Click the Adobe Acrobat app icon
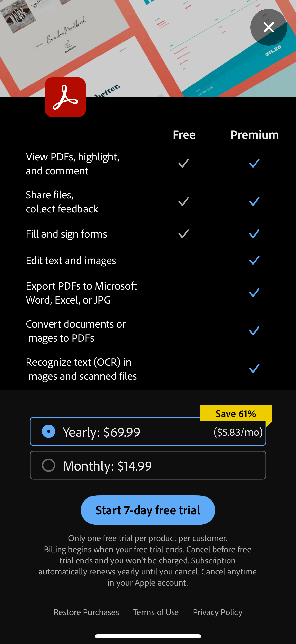The width and height of the screenshot is (296, 644). click(65, 98)
